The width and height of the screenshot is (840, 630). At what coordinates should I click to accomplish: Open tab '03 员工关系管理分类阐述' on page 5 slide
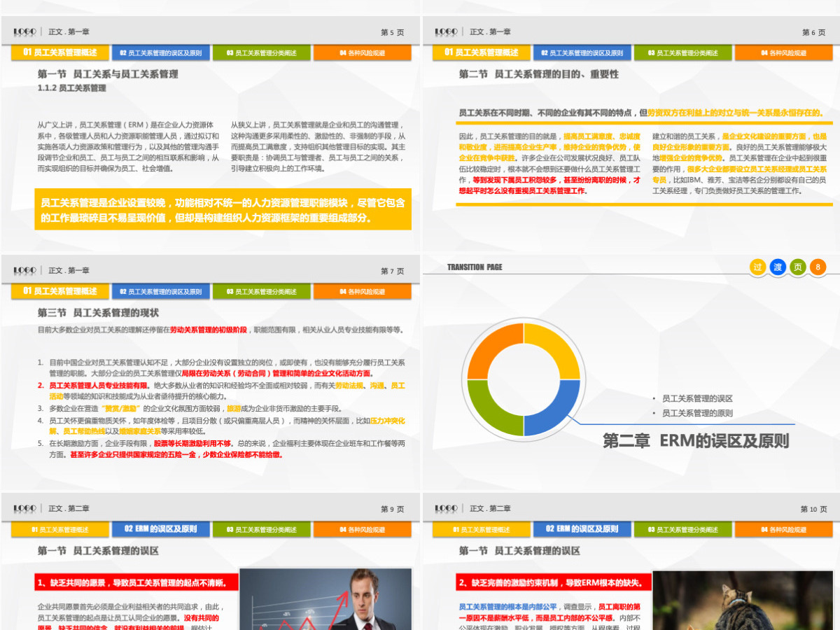(x=261, y=52)
